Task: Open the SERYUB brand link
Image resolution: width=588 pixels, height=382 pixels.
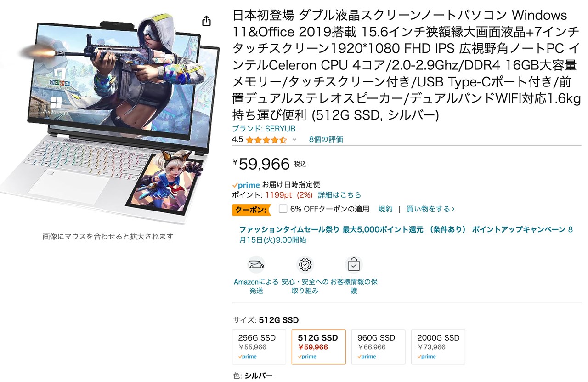Action: (x=264, y=129)
